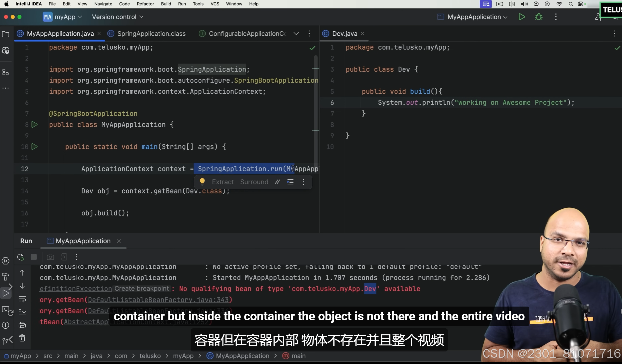Switch to the SpringApplication.class tab
Image resolution: width=622 pixels, height=364 pixels.
click(x=151, y=34)
